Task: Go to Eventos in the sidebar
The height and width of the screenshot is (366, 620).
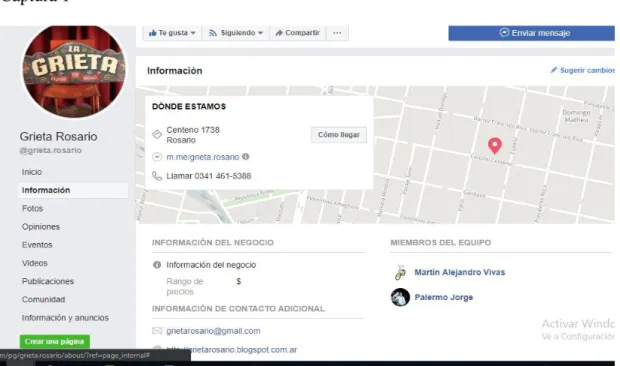Action: pos(37,245)
